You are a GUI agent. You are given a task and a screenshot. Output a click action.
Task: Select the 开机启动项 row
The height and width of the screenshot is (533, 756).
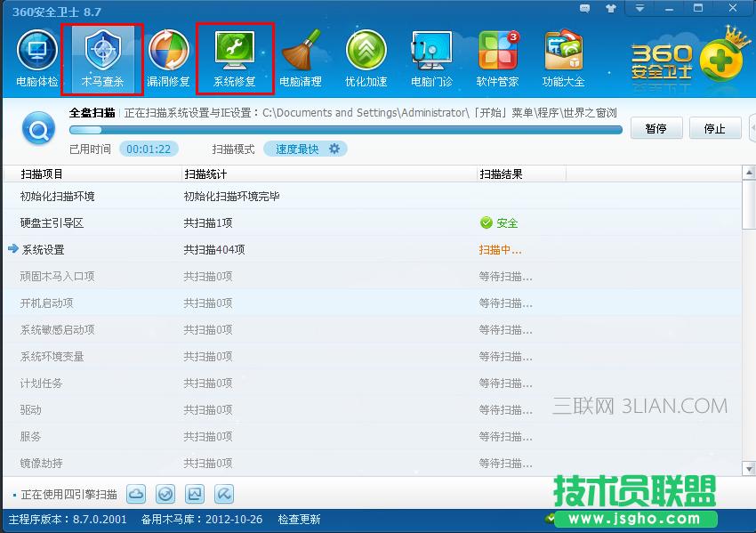(372, 303)
